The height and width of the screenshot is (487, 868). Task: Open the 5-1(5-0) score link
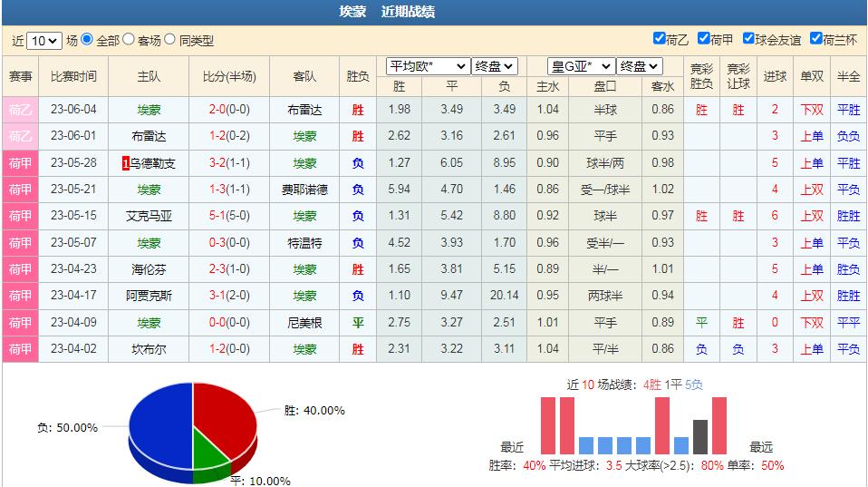(x=229, y=216)
